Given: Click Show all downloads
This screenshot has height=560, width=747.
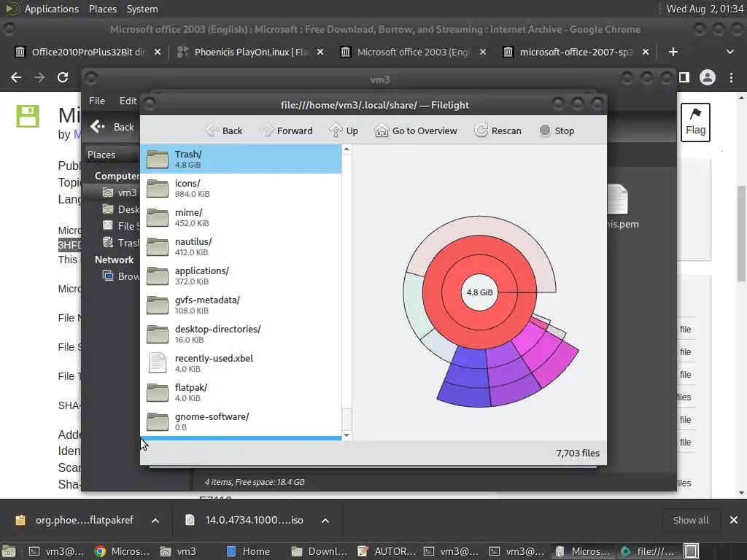Looking at the screenshot, I should coord(690,520).
